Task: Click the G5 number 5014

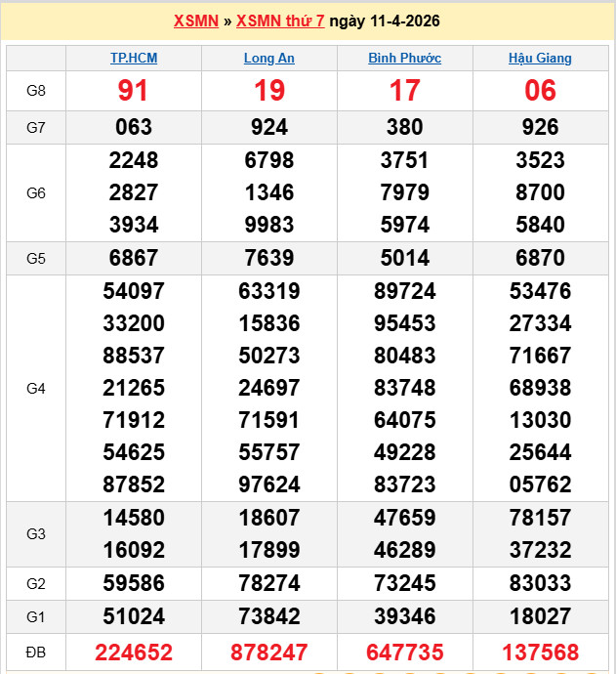Action: coord(404,259)
